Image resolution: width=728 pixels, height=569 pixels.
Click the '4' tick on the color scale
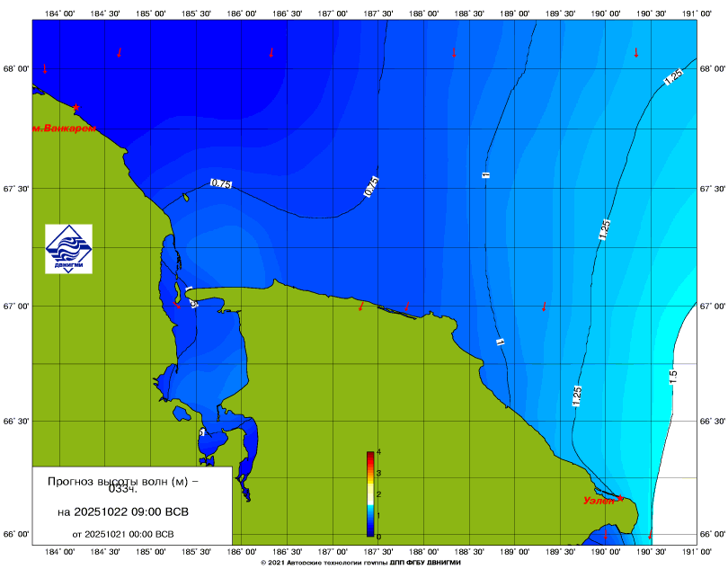tap(379, 452)
